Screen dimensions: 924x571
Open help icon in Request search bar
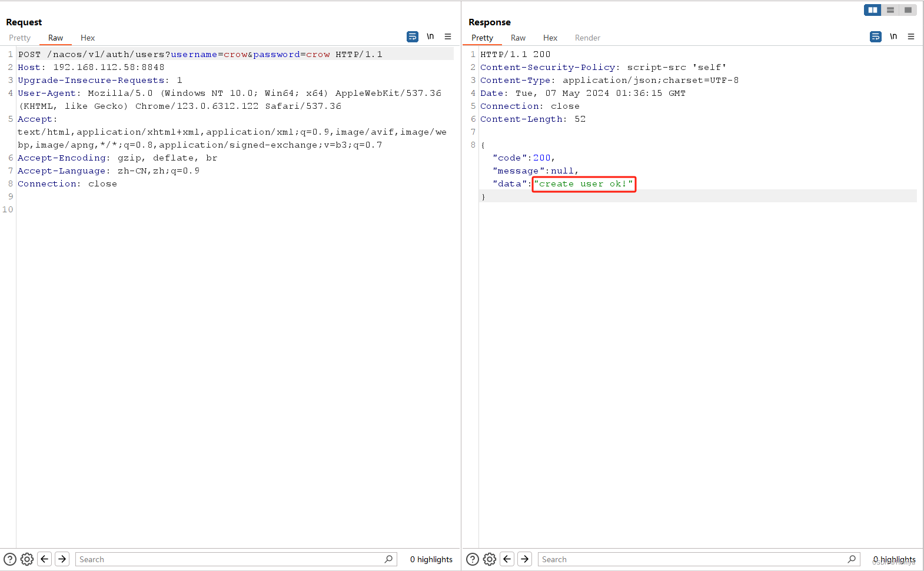(10, 559)
